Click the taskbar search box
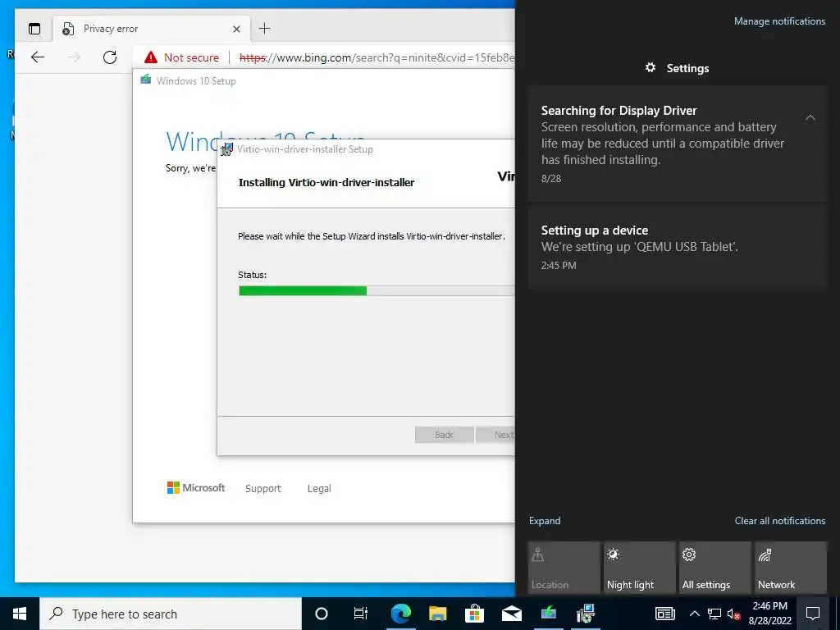This screenshot has width=840, height=630. (171, 614)
